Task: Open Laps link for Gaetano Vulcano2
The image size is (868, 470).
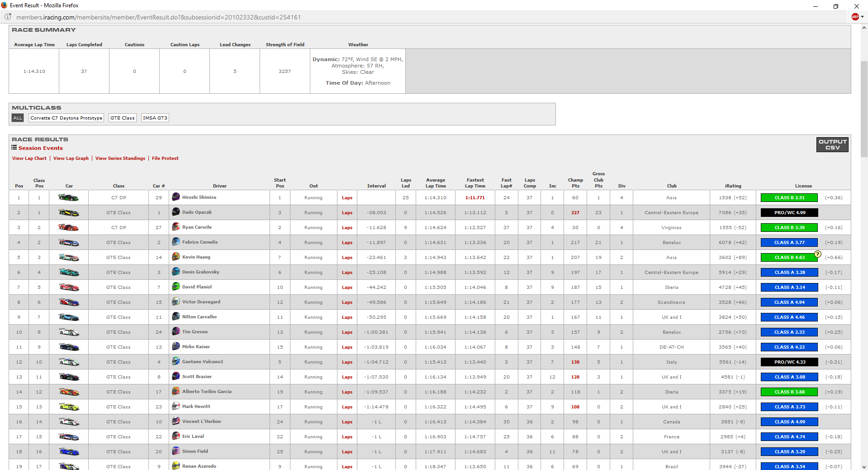Action: point(347,362)
